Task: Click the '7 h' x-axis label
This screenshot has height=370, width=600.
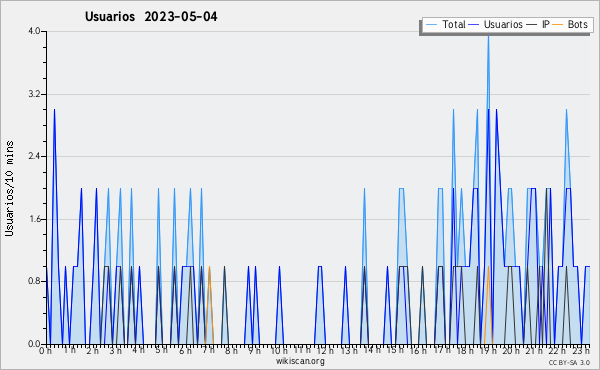Action: coord(208,350)
